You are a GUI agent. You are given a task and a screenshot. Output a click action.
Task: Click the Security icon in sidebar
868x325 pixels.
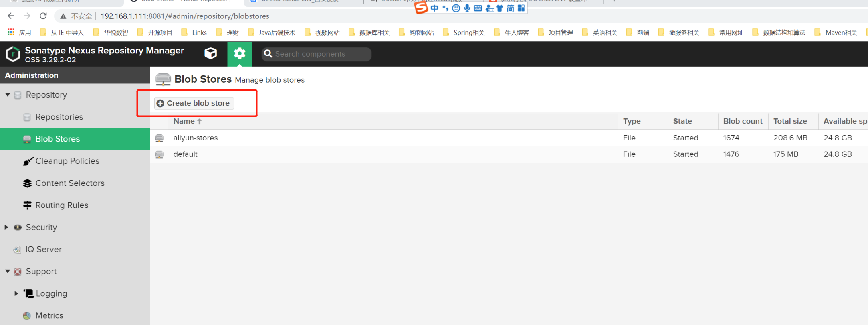point(18,227)
